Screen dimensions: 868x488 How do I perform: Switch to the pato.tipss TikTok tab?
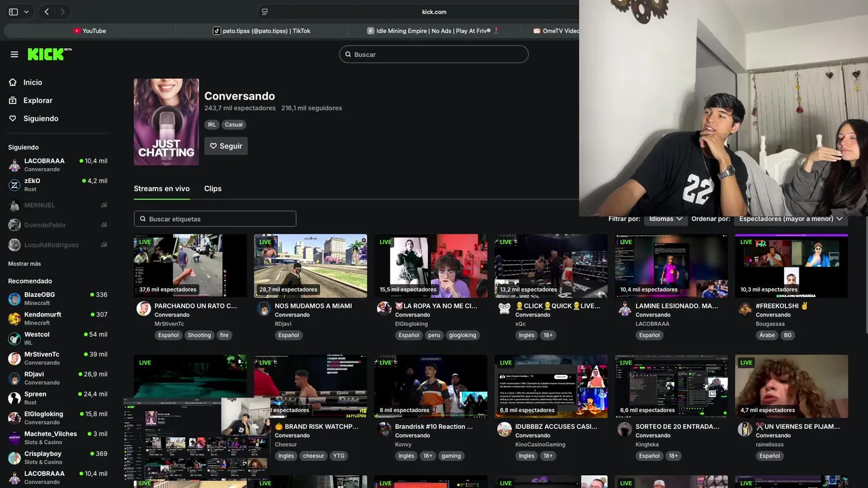pyautogui.click(x=261, y=30)
